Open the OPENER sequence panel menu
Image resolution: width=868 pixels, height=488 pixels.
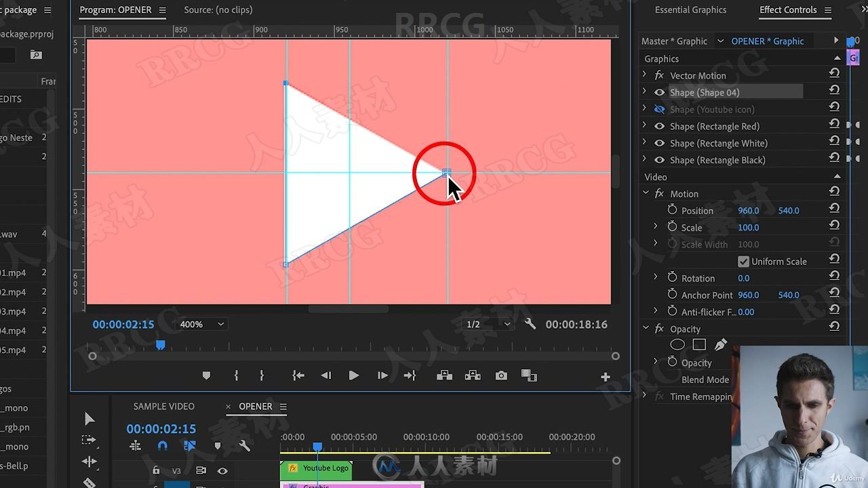(283, 407)
